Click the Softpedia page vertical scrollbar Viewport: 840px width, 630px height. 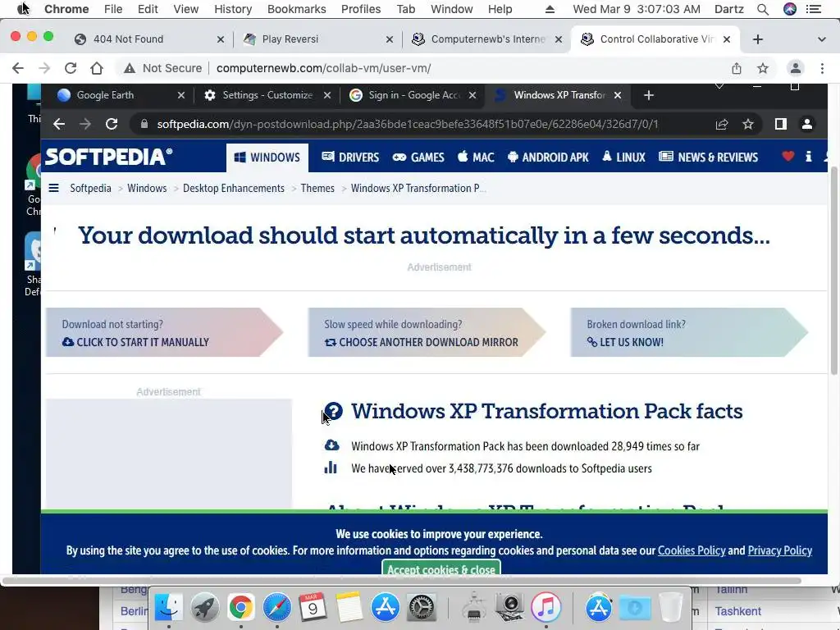click(x=833, y=271)
